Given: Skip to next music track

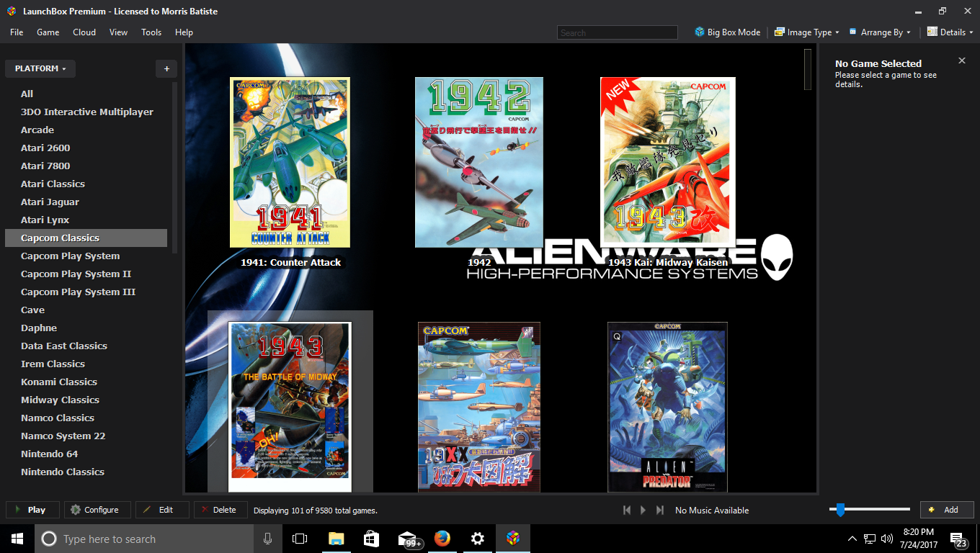Looking at the screenshot, I should point(660,510).
